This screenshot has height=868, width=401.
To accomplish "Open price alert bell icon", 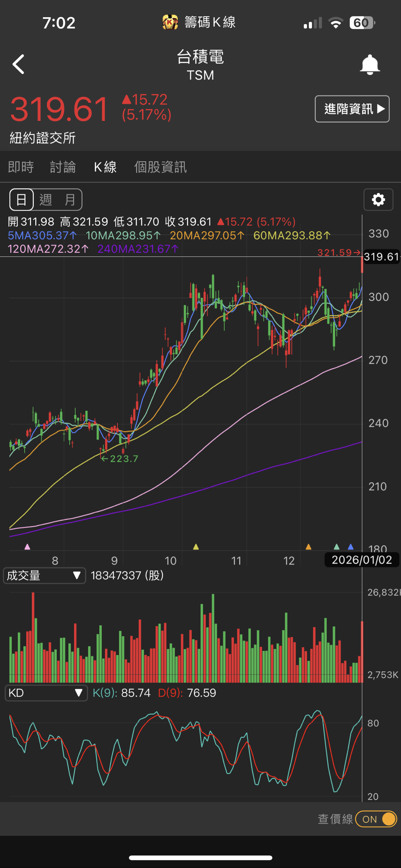I will [370, 64].
